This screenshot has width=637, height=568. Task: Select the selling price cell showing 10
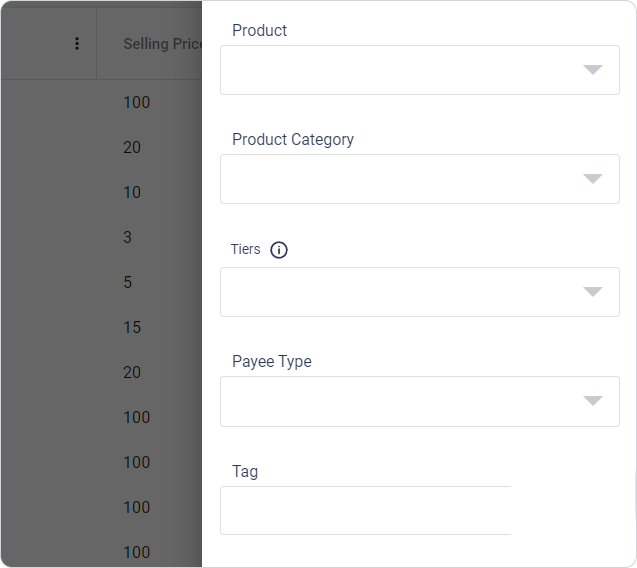pyautogui.click(x=132, y=192)
